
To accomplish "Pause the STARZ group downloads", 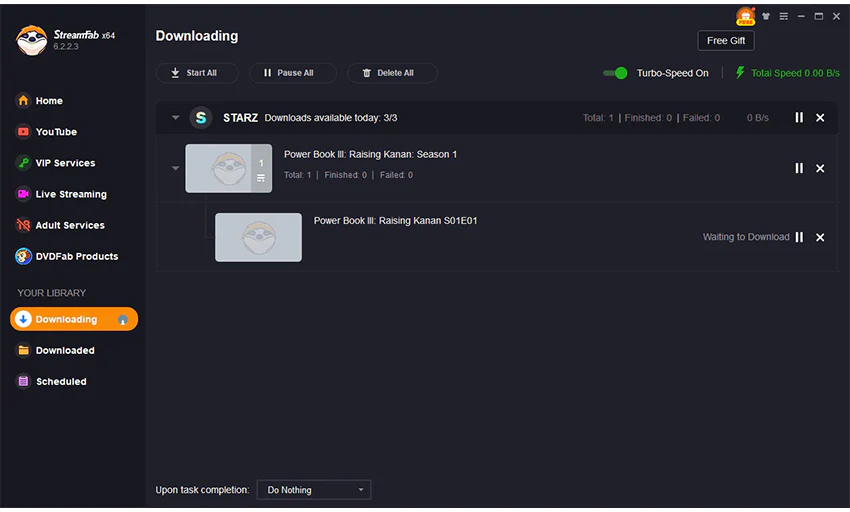I will click(x=799, y=118).
